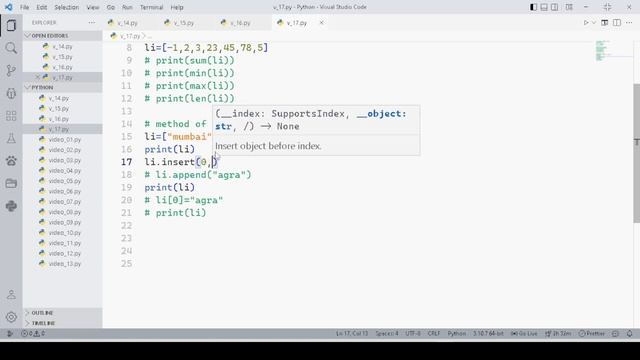Image resolution: width=640 pixels, height=360 pixels.
Task: Open the Go menu
Action: click(x=111, y=7)
